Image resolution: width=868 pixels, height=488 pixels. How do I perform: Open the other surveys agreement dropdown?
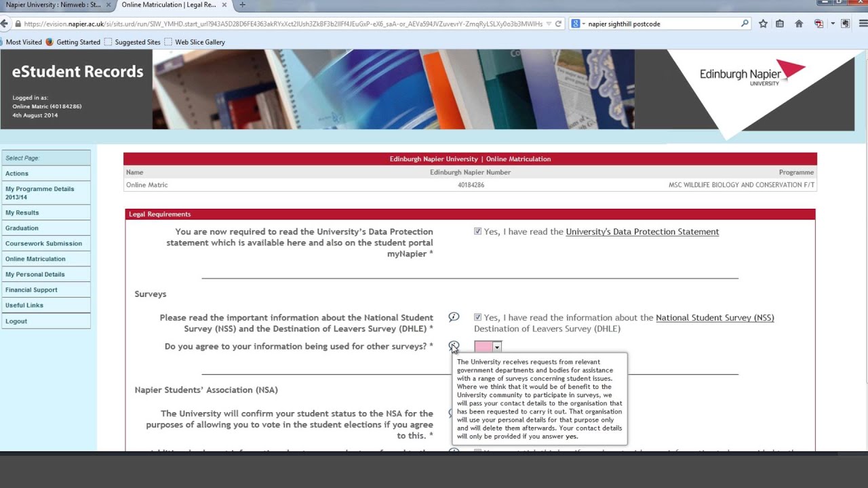tap(488, 347)
